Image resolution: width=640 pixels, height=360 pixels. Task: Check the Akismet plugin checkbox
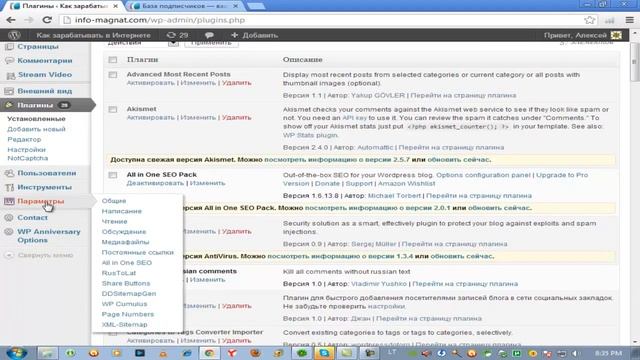113,109
